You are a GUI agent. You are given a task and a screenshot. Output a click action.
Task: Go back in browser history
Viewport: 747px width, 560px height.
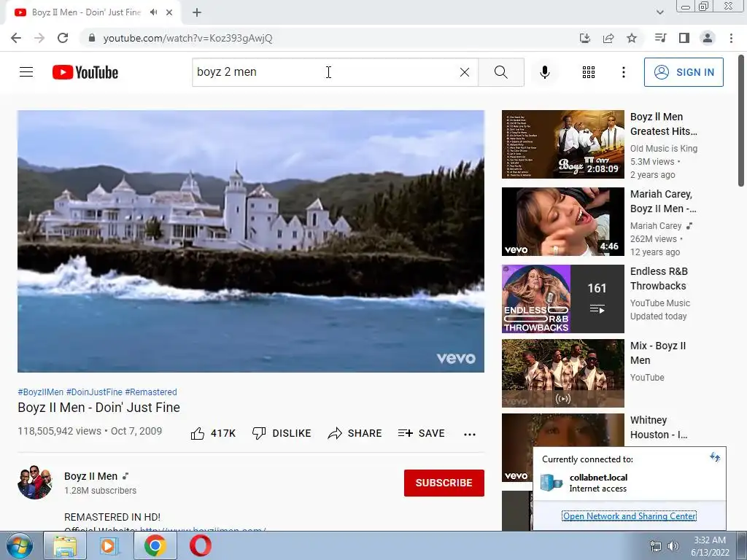[x=16, y=38]
